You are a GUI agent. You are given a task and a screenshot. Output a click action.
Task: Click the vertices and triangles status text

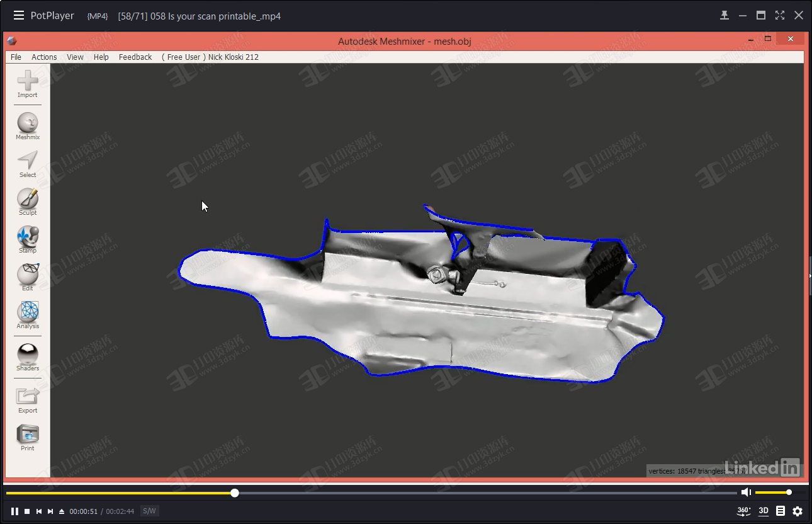(696, 470)
